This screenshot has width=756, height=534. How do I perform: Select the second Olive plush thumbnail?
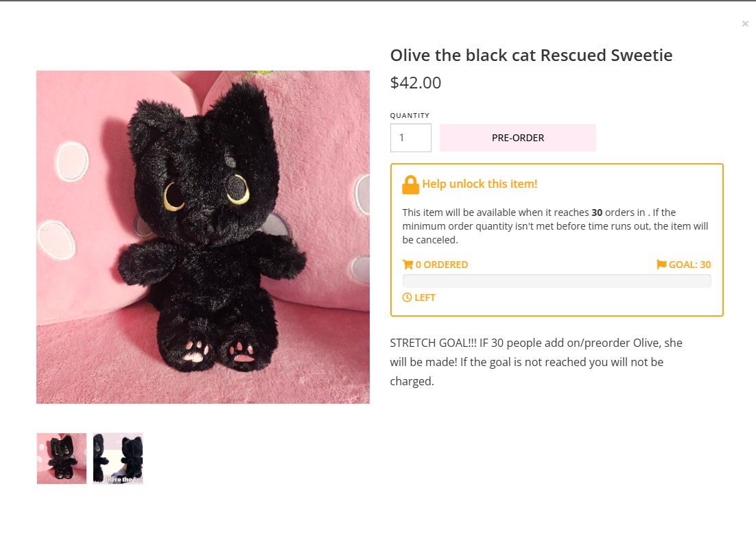coord(118,459)
